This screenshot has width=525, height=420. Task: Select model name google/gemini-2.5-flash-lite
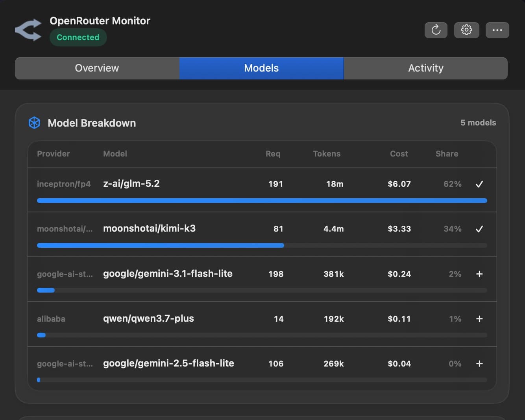click(168, 363)
